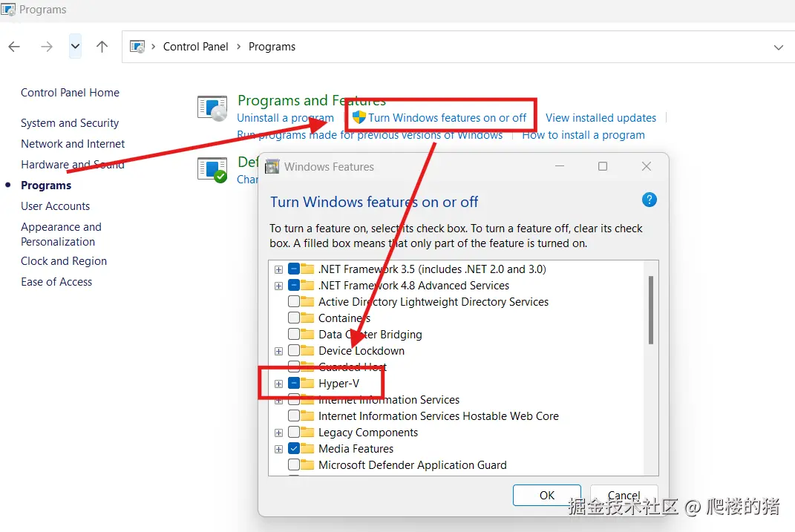Close the Windows Features dialog
The image size is (795, 532).
tap(646, 166)
